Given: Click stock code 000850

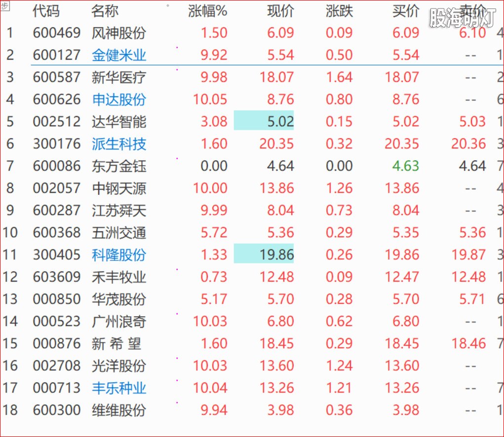Looking at the screenshot, I should click(x=57, y=299).
